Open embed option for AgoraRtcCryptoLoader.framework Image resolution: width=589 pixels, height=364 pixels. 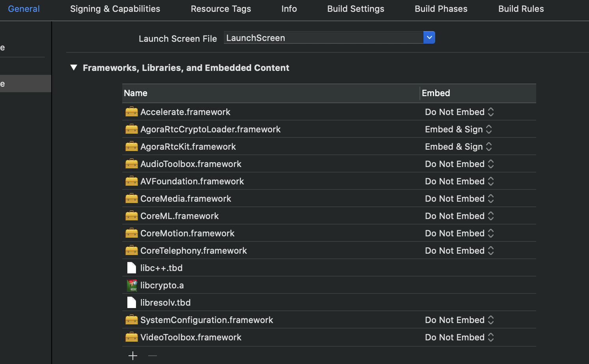pyautogui.click(x=459, y=129)
